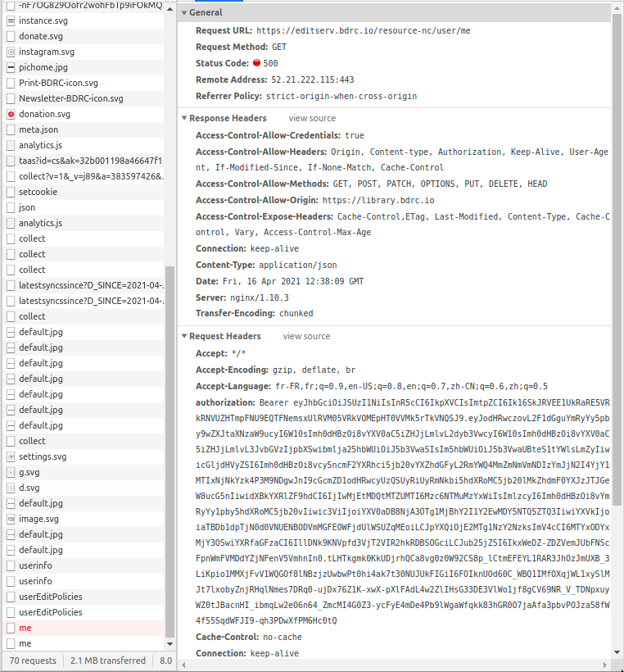Click the g.svg file icon
Screen dimensions: 624x672
[x=11, y=472]
